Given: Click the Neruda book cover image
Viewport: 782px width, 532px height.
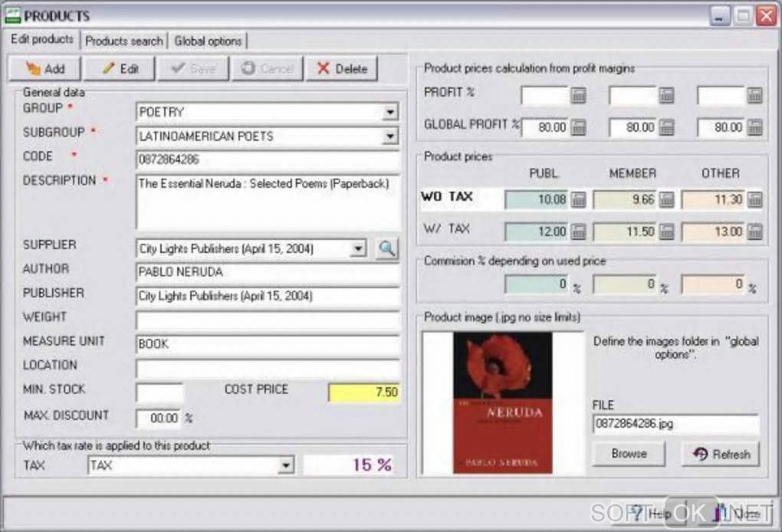Looking at the screenshot, I should coord(503,403).
